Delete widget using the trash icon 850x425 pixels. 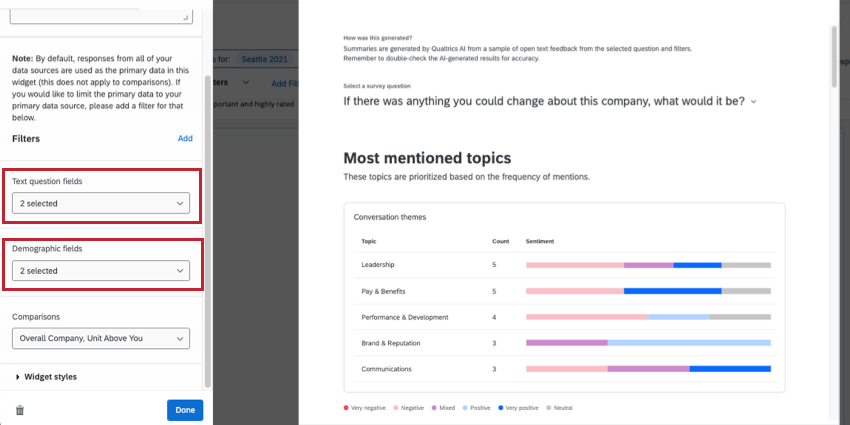(x=20, y=410)
